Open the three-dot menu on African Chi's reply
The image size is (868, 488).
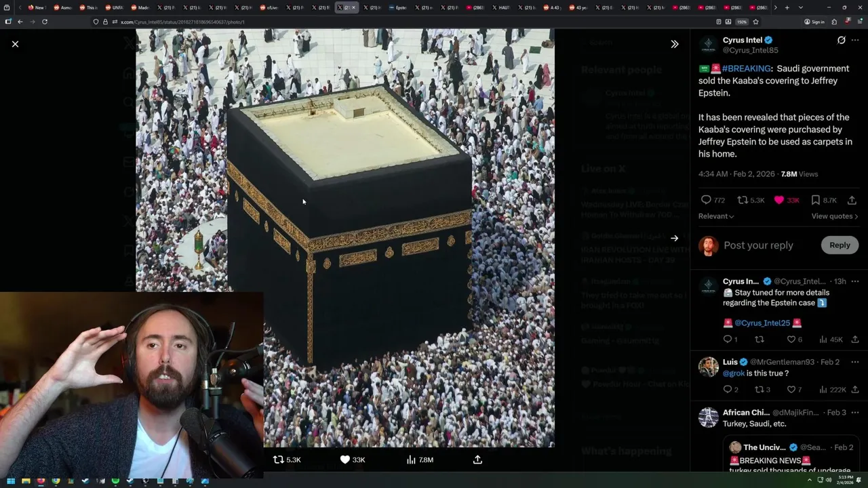pyautogui.click(x=855, y=412)
